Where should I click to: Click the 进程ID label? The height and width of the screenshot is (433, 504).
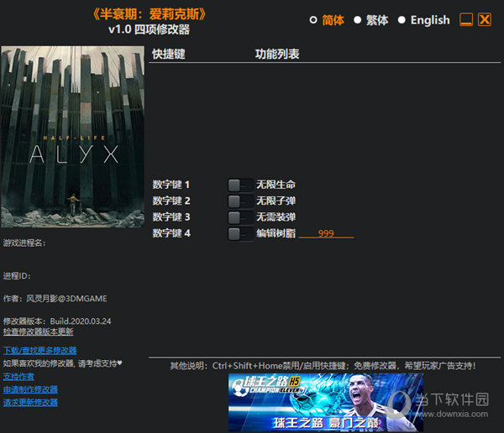pyautogui.click(x=17, y=276)
